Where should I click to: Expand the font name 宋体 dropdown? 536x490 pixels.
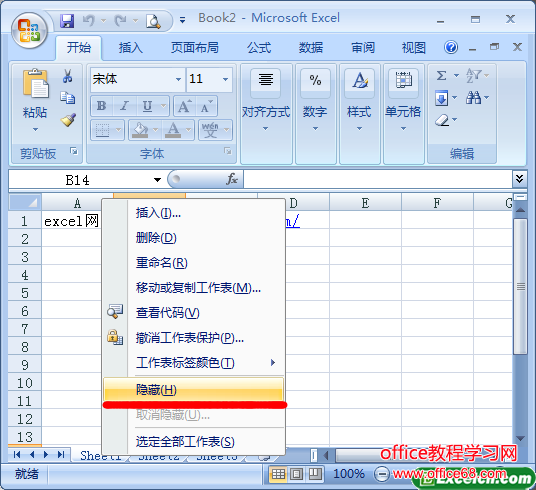point(178,79)
